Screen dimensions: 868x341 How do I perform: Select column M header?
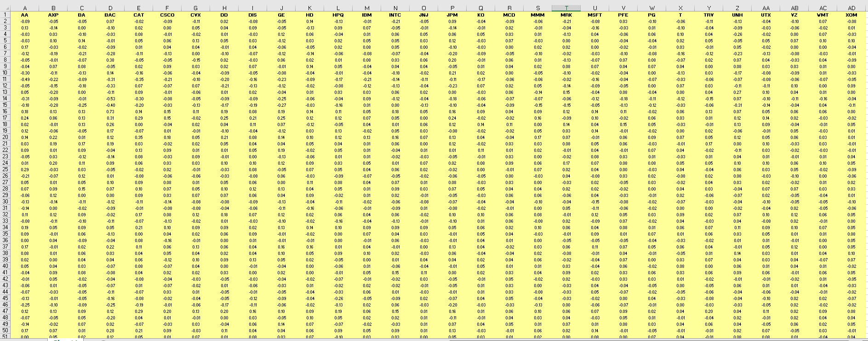tap(367, 8)
